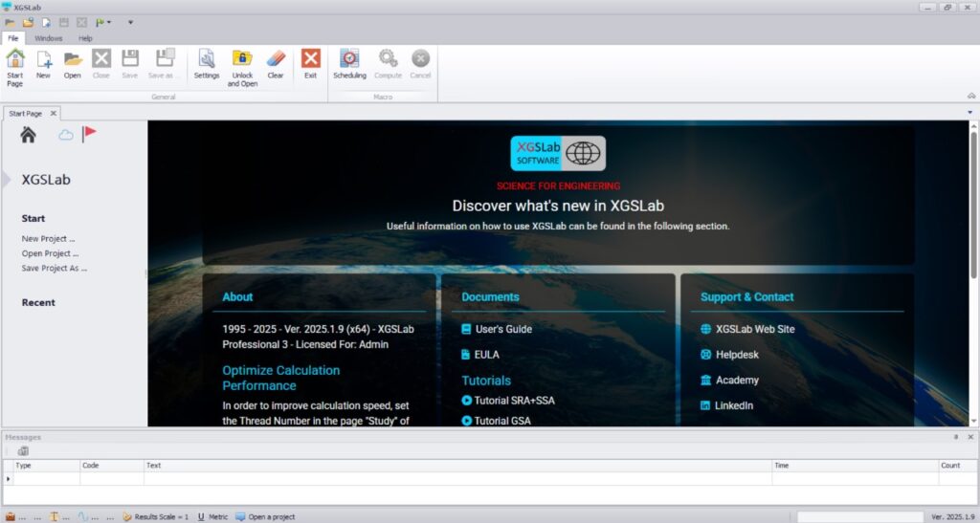Click the briefcase icon in the status bar
This screenshot has width=980, height=523.
pos(10,516)
